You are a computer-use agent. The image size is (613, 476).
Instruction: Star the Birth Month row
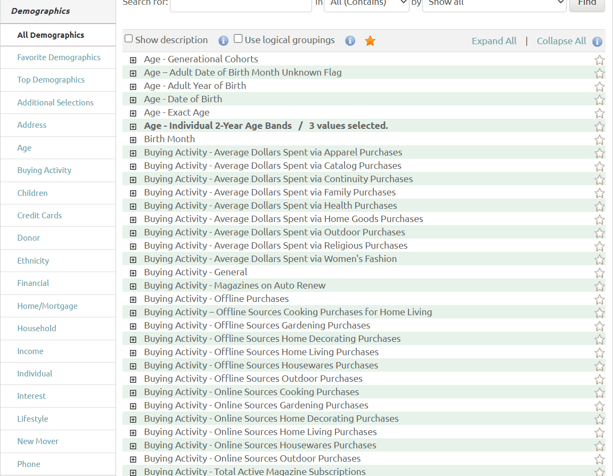tap(599, 140)
